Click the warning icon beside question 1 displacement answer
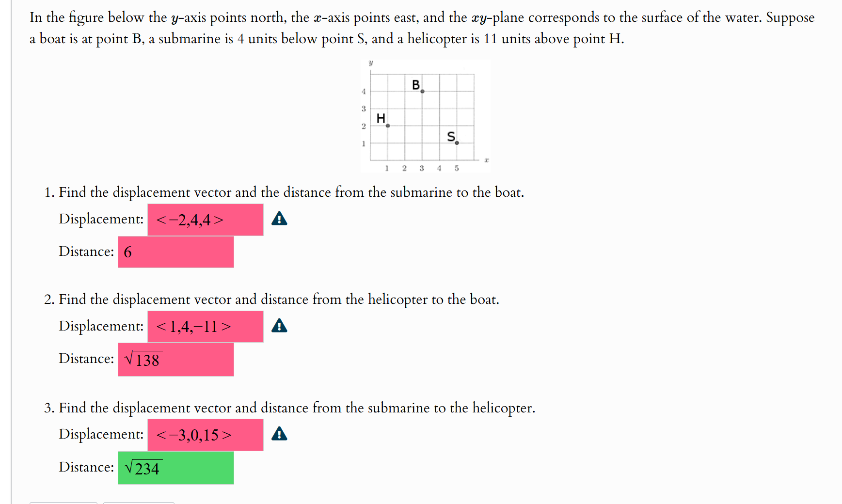 pos(280,220)
